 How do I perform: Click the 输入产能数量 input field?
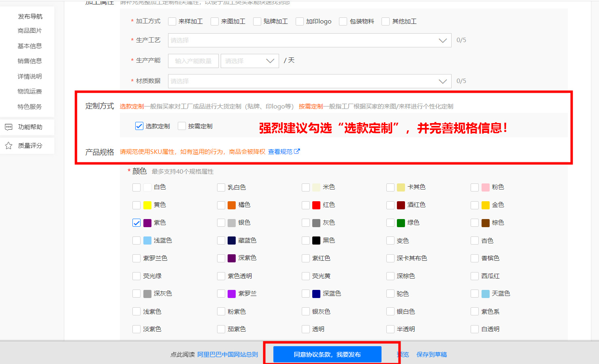193,60
